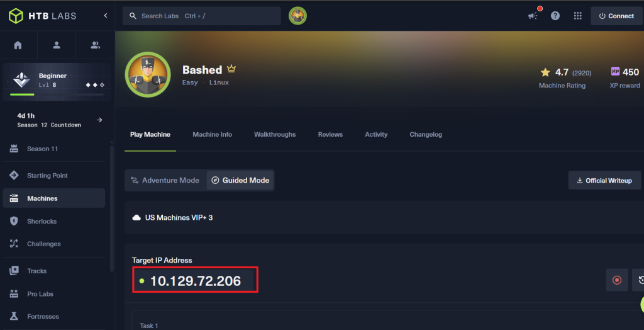Viewport: 644px width, 330px height.
Task: Click the Pro Labs icon
Action: pos(14,294)
